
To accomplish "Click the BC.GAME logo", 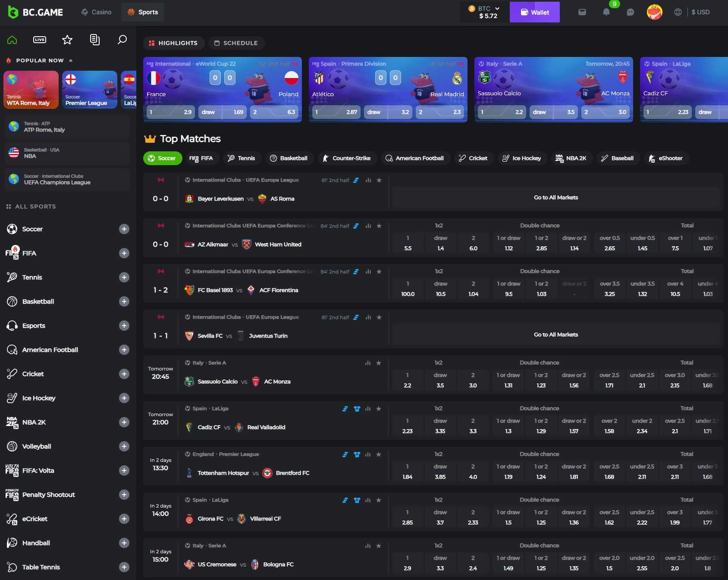I will click(35, 12).
